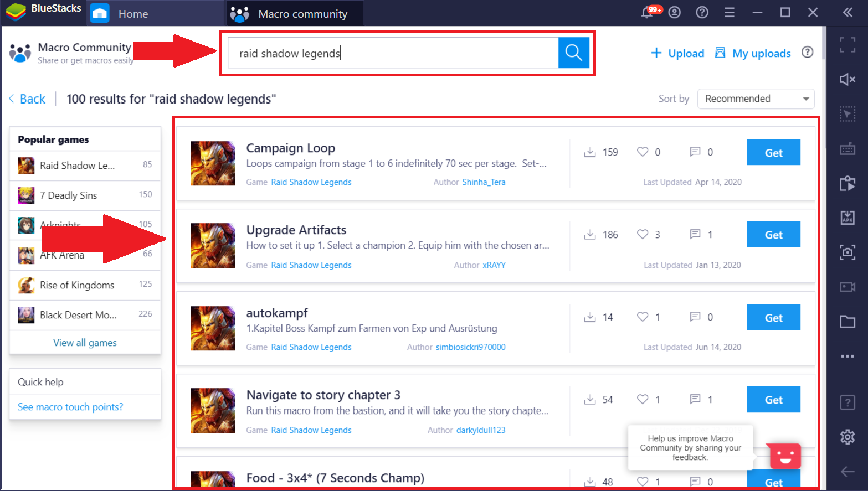Open the account profile icon

click(674, 12)
